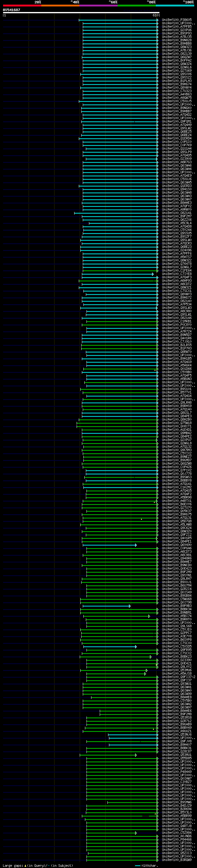Select the UniRef100_B9N828 entry
The image size is (197, 868).
pyautogui.click(x=176, y=40)
